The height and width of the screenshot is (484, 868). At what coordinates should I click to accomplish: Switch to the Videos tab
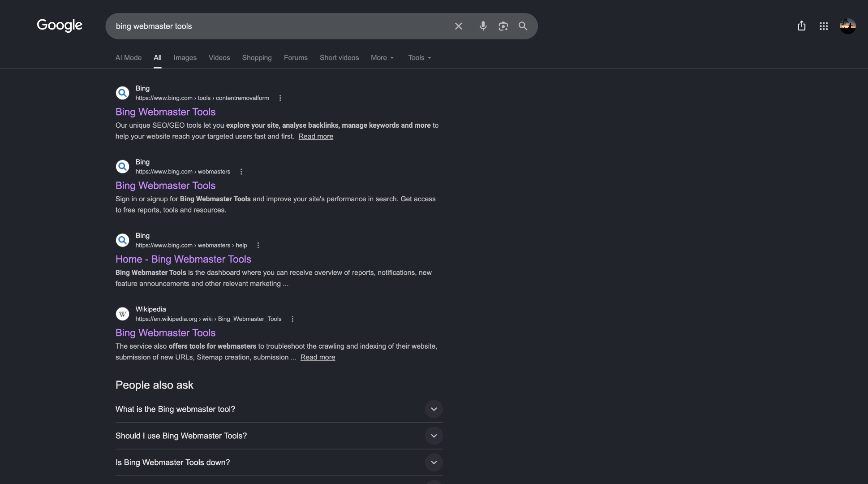pos(219,58)
